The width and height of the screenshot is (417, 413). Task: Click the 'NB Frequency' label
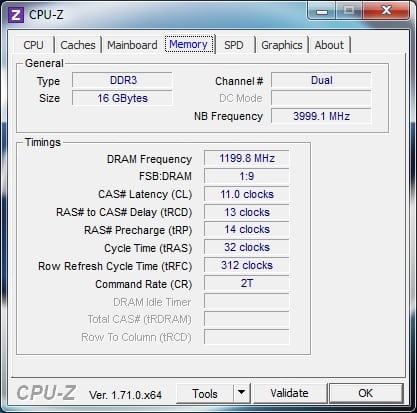229,116
